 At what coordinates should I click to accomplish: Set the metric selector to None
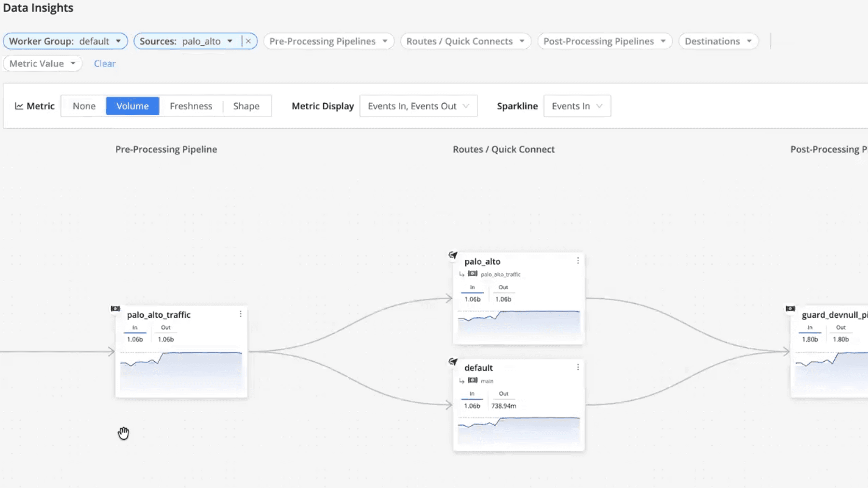point(84,106)
